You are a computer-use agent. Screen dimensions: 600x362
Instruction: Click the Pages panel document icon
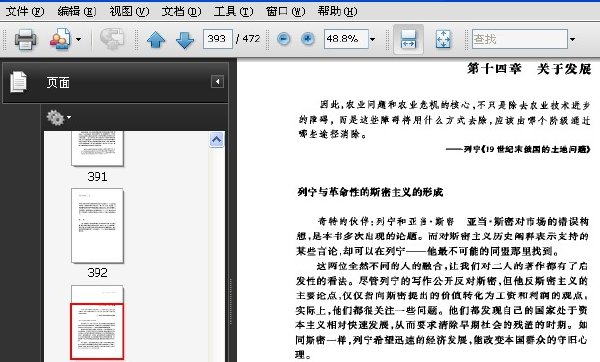[18, 82]
